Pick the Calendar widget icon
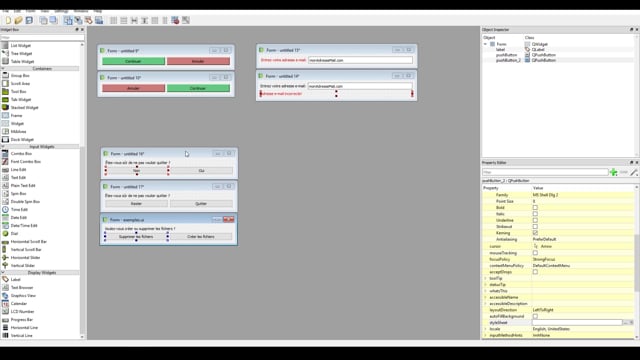 pos(5,304)
